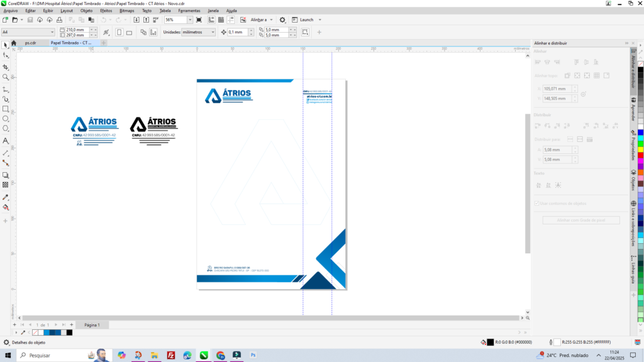
Task: Open the zoom level 56% dropdown
Action: coord(190,19)
